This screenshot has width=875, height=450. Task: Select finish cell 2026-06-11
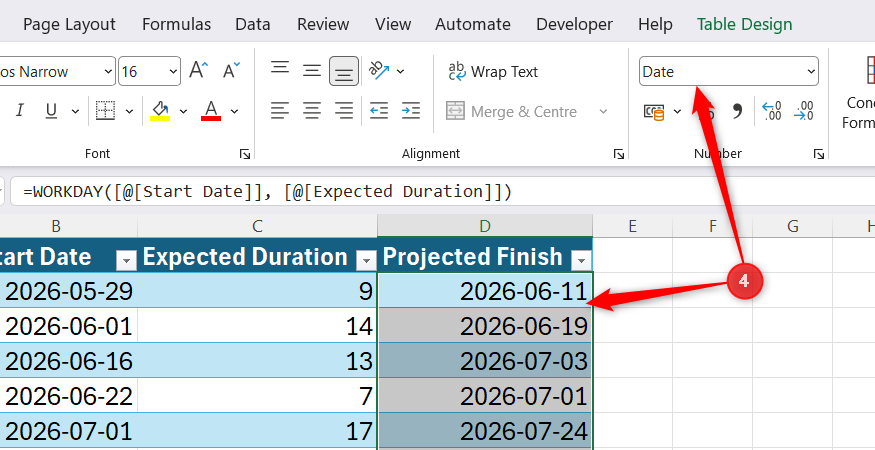point(485,290)
